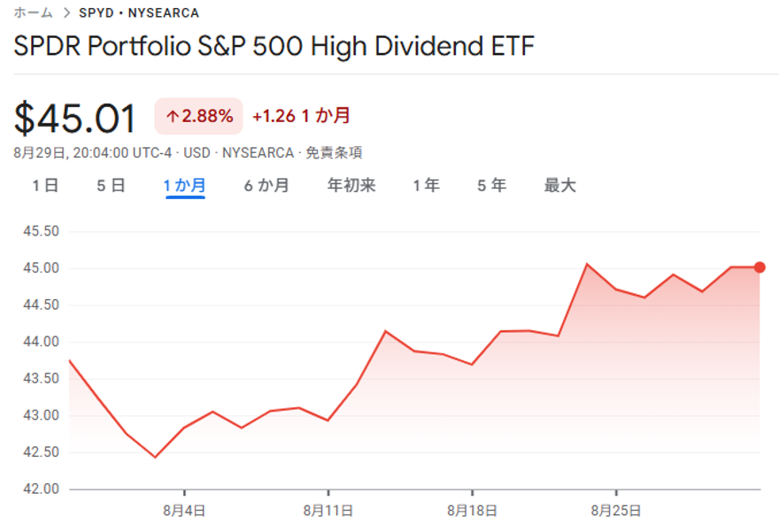The image size is (779, 532).
Task: Click the ホーム breadcrumb link
Action: pos(33,13)
